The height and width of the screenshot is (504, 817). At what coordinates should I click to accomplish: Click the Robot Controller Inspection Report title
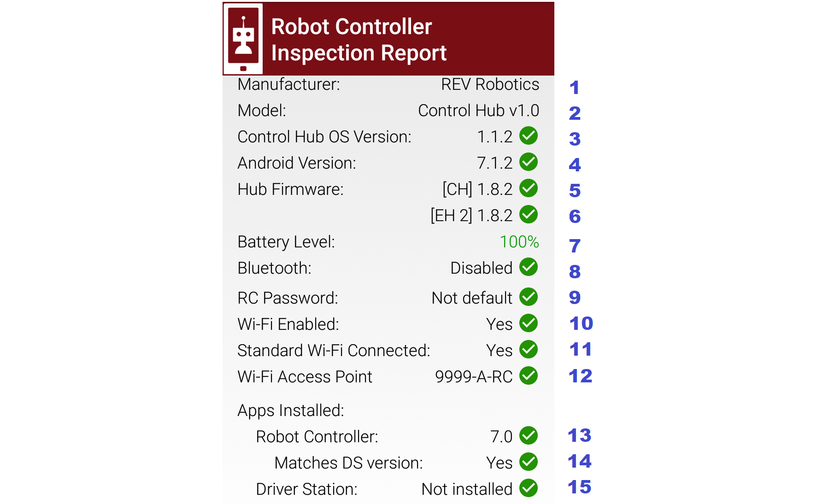359,40
